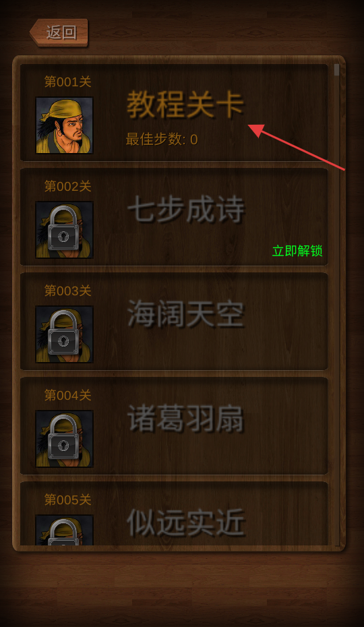Tap the padlock icon on level 004
Image resolution: width=364 pixels, height=627 pixels.
(63, 437)
